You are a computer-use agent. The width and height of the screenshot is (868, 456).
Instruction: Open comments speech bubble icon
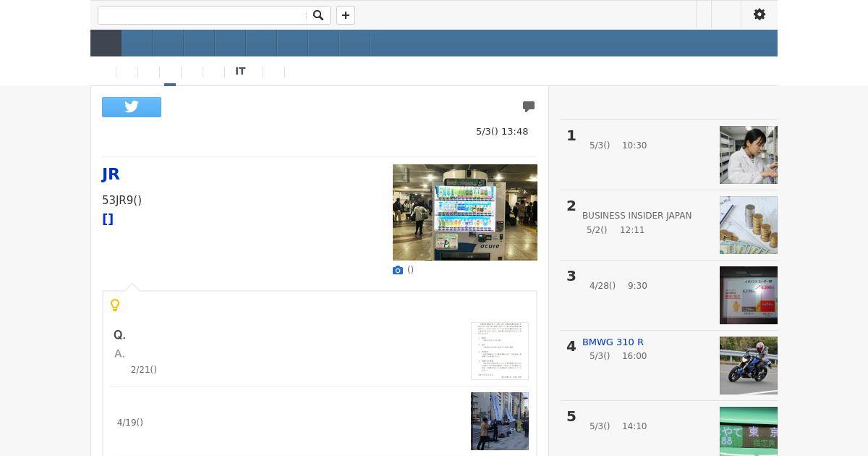[529, 106]
